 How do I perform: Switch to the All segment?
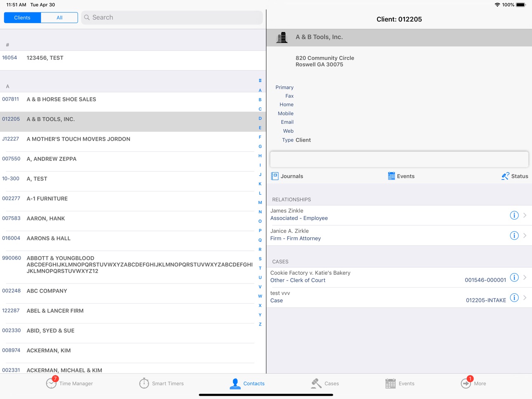tap(59, 18)
